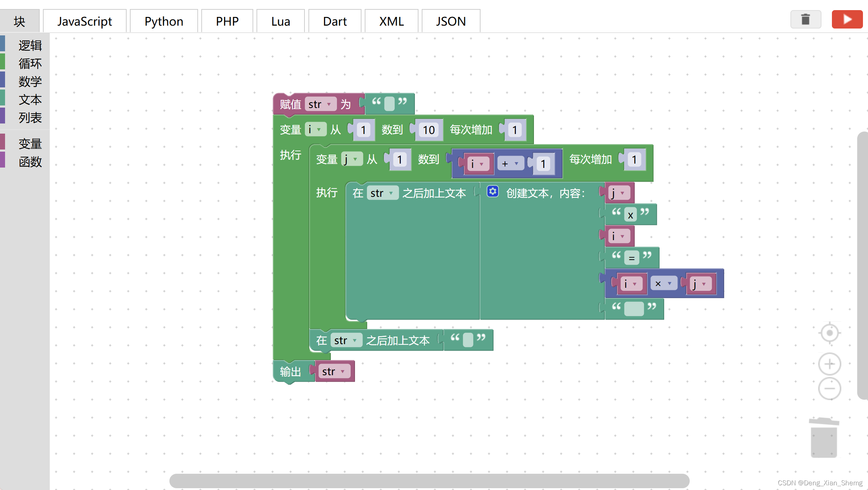The image size is (868, 490).
Task: Open the PHP code tab
Action: (x=227, y=21)
